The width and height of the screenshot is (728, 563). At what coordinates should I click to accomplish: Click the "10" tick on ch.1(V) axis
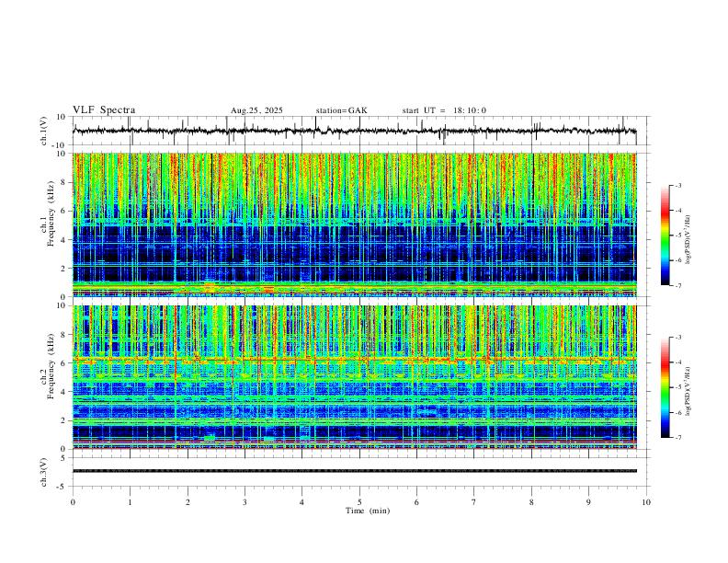(62, 117)
